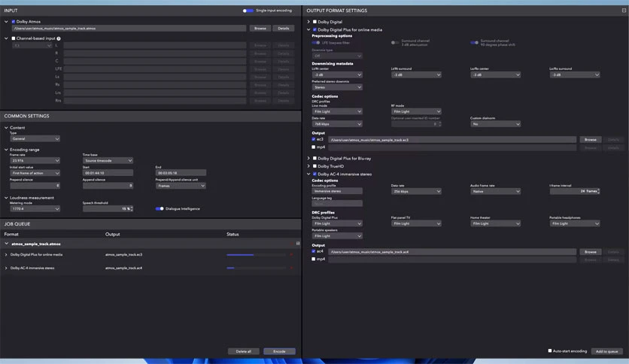Expand Dolby AC-4 immersive stereo job row

(x=6, y=268)
